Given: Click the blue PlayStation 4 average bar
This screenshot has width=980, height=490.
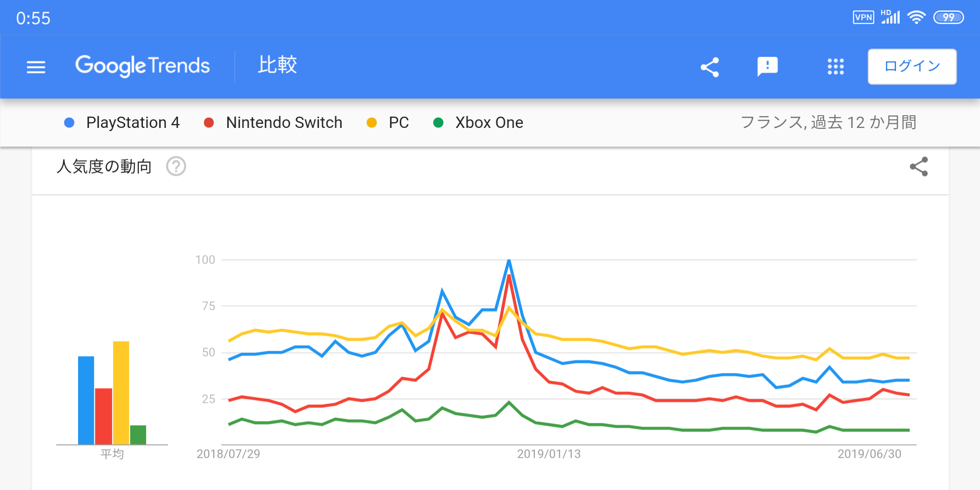Looking at the screenshot, I should [x=86, y=400].
